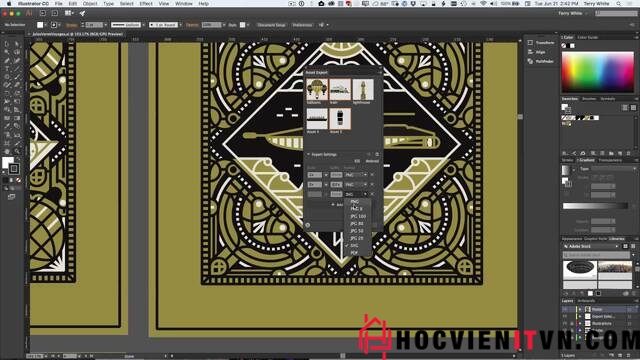The image size is (640, 360).
Task: Create new layer in Layers panel
Action: pos(621,356)
